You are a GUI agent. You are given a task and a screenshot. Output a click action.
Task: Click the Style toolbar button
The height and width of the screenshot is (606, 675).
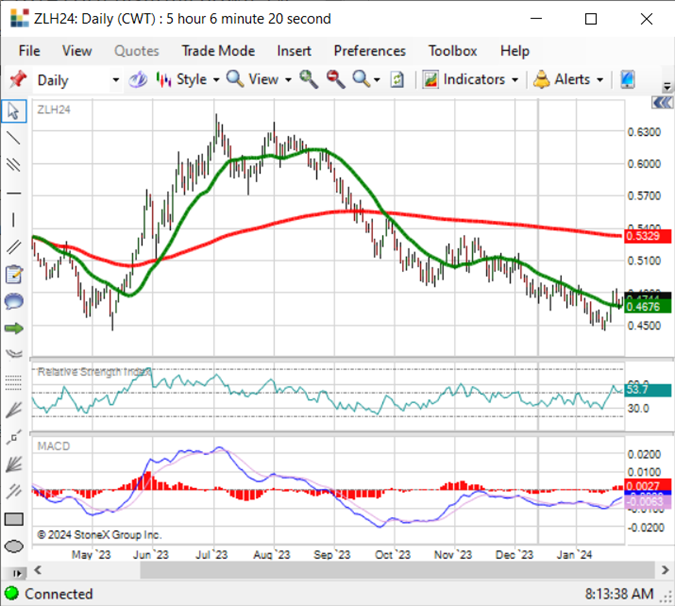[188, 80]
